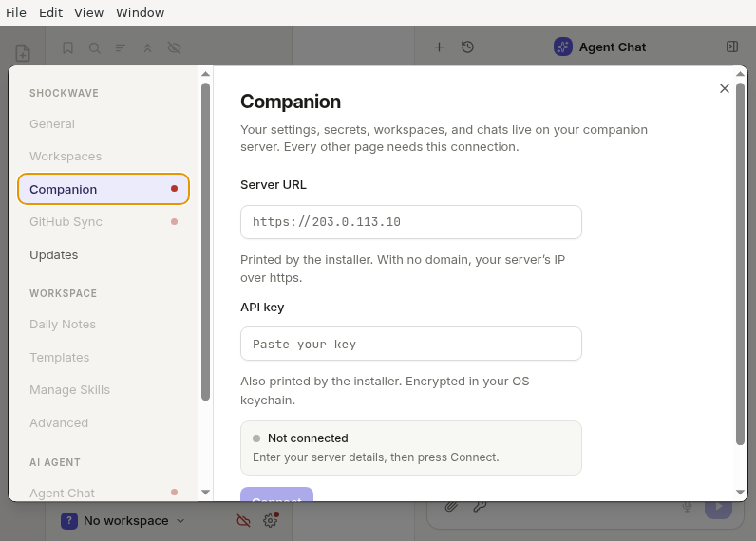Image resolution: width=756 pixels, height=541 pixels.
Task: Open the Updates settings page
Action: (104, 254)
